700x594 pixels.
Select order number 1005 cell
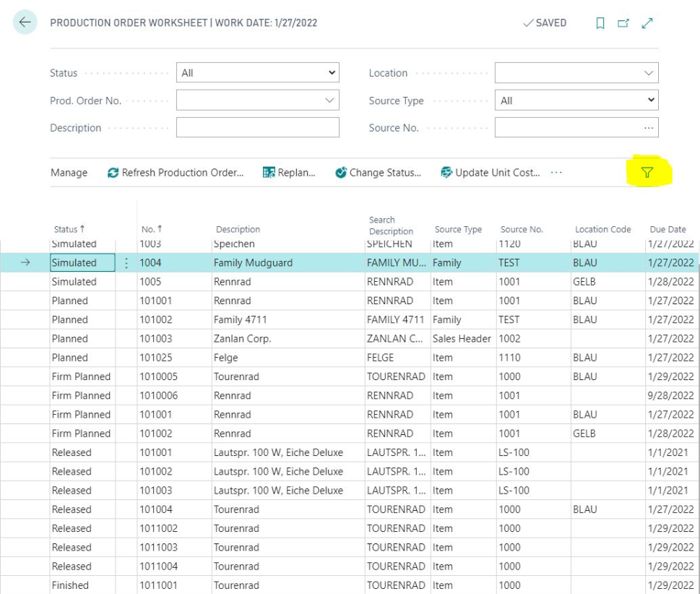pyautogui.click(x=174, y=282)
